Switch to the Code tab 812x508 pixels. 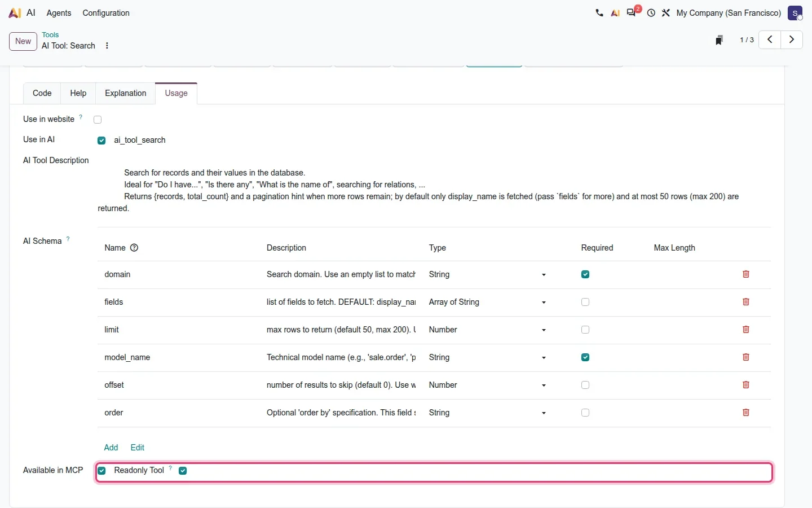42,93
